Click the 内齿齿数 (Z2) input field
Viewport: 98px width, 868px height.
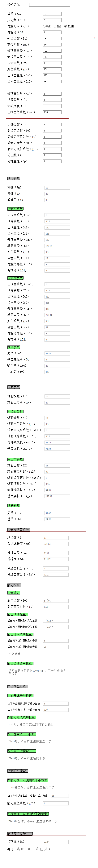pyautogui.click(x=52, y=63)
